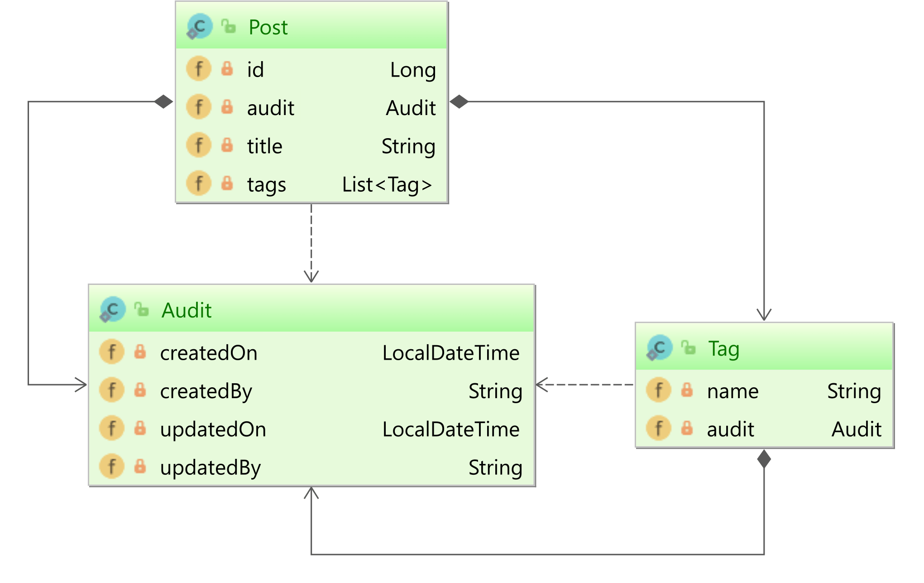Click the field icon beside id
Image resolution: width=924 pixels, height=583 pixels.
tap(199, 69)
